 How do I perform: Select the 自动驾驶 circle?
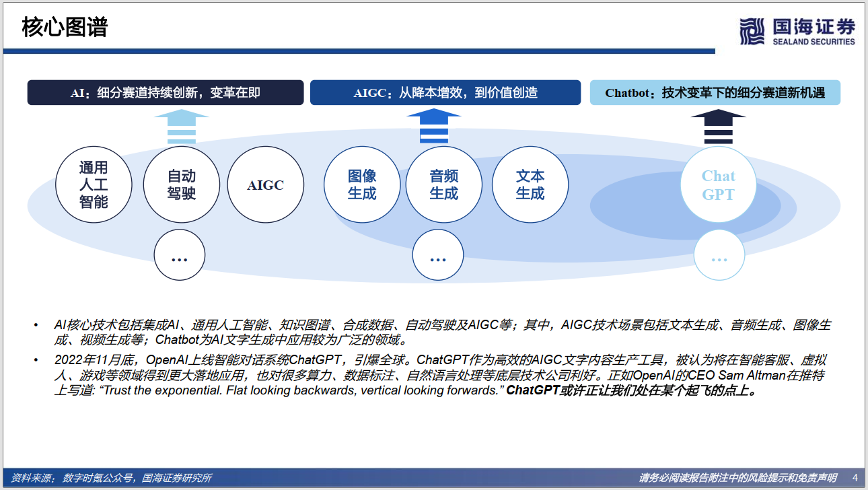point(182,184)
